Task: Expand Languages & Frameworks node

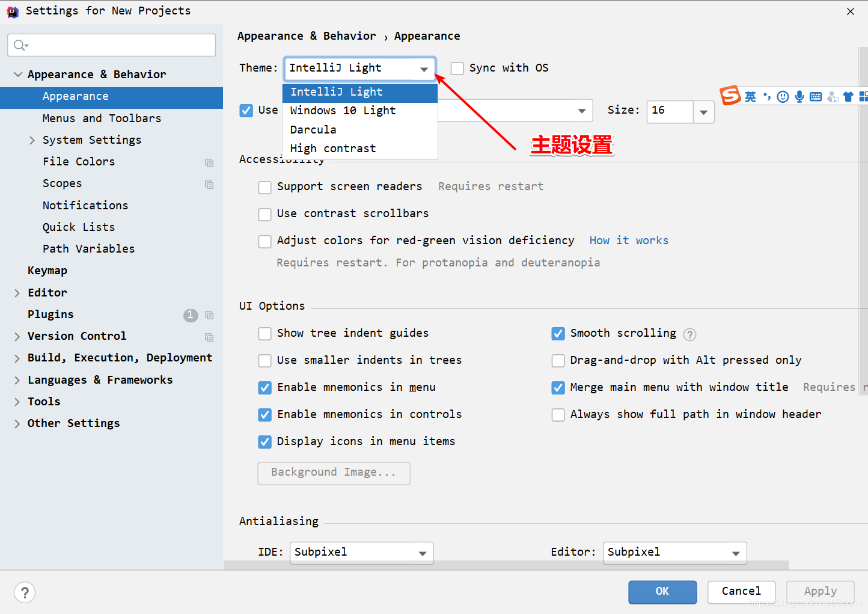Action: pos(17,380)
